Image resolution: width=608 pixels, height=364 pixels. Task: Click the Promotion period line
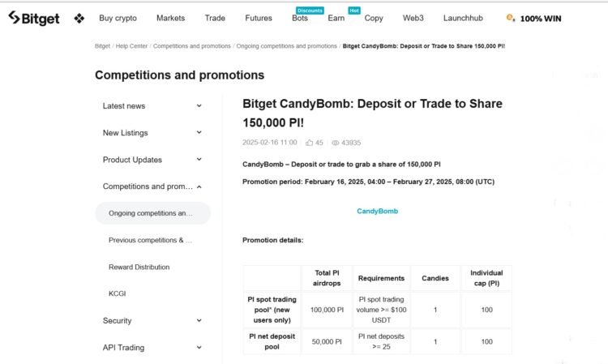(x=368, y=182)
